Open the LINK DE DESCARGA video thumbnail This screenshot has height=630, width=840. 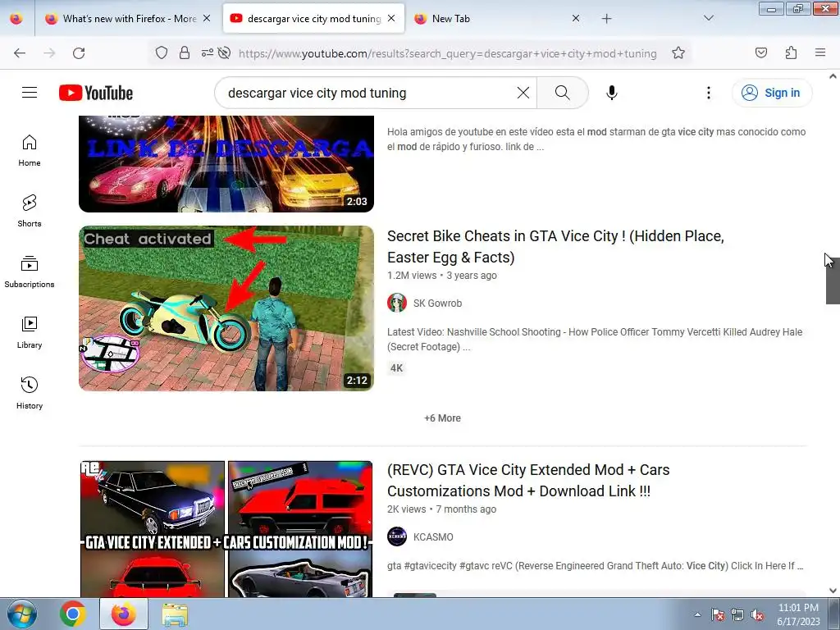226,164
